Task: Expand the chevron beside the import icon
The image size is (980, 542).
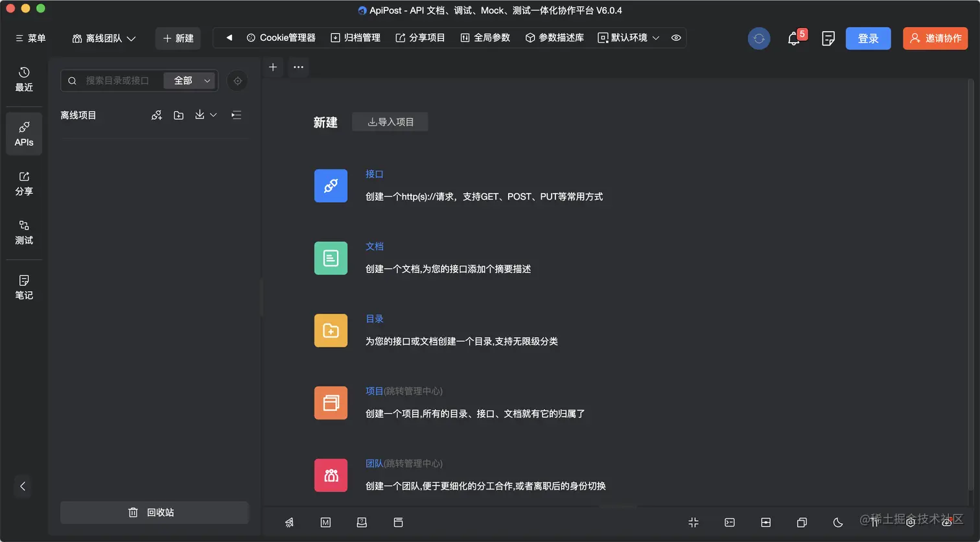Action: click(x=213, y=115)
